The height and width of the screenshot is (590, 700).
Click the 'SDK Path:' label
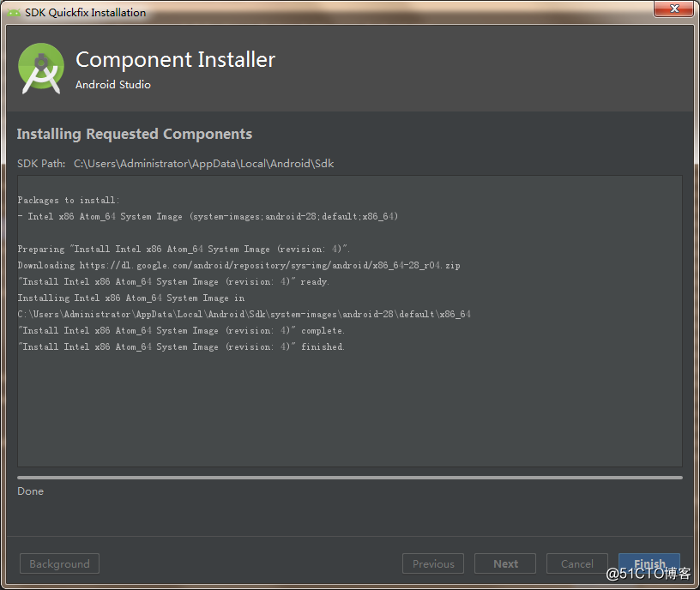(x=41, y=164)
